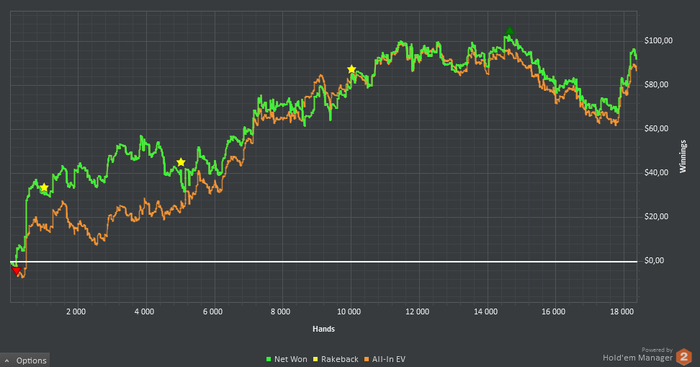This screenshot has width=700, height=367.
Task: Click the green Net Won color swatch
Action: click(x=269, y=359)
